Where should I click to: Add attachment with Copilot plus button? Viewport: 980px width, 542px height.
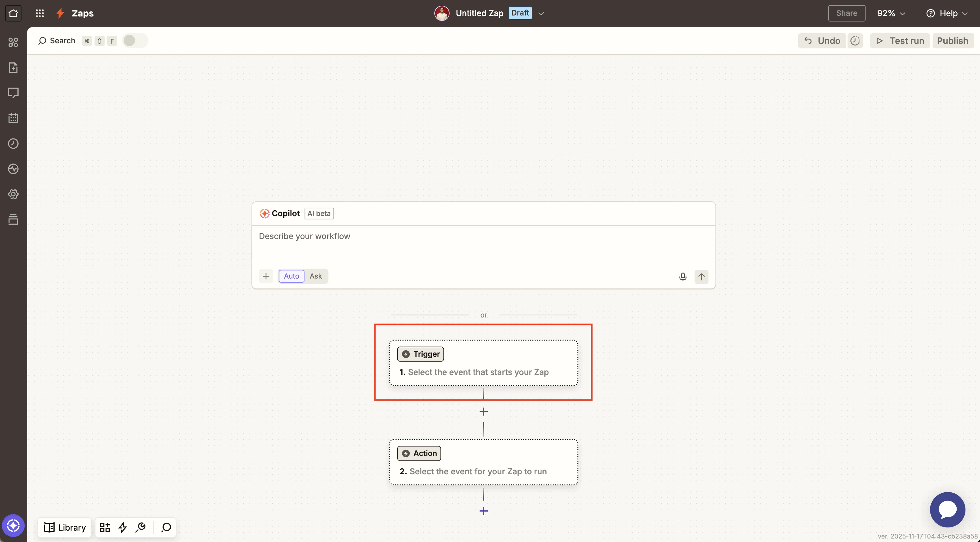click(266, 276)
